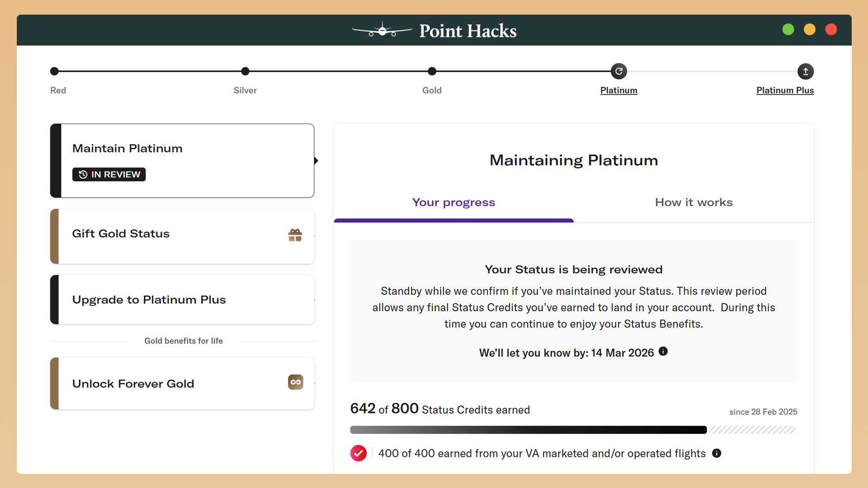
Task: Click the Silver tier dot on timeline
Action: coord(245,71)
